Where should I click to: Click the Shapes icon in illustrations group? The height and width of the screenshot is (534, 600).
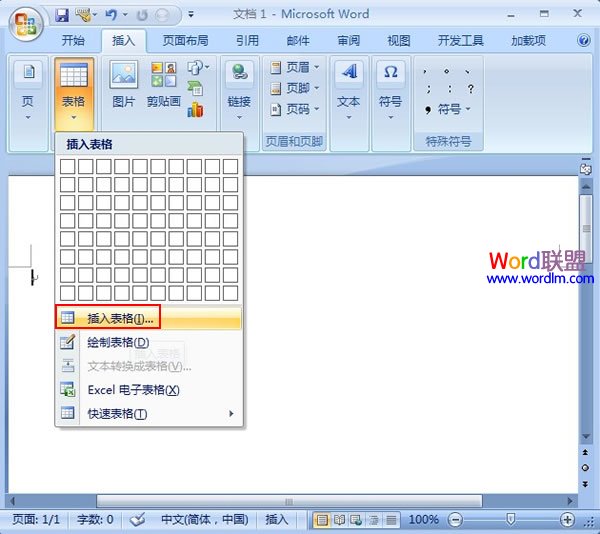[198, 67]
